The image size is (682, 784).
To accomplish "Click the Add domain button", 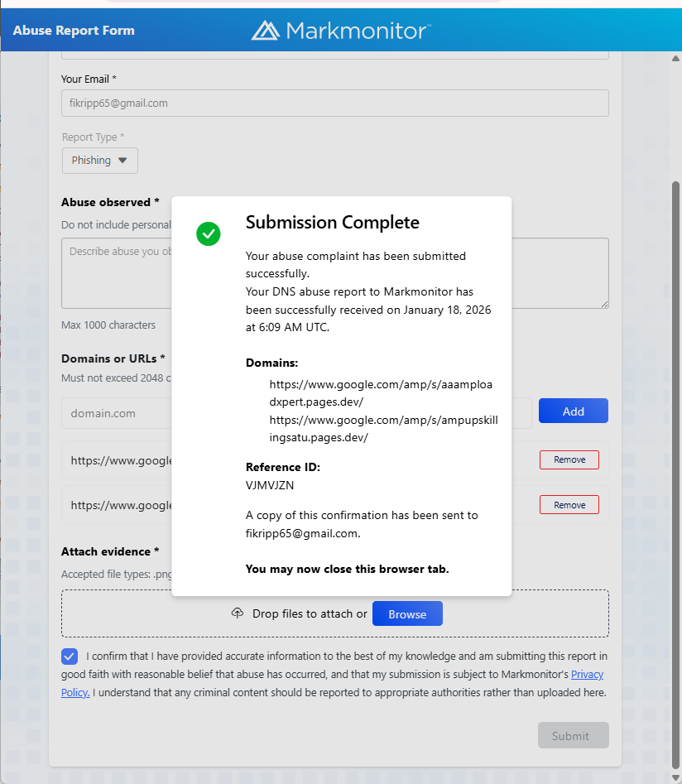I will [x=573, y=411].
